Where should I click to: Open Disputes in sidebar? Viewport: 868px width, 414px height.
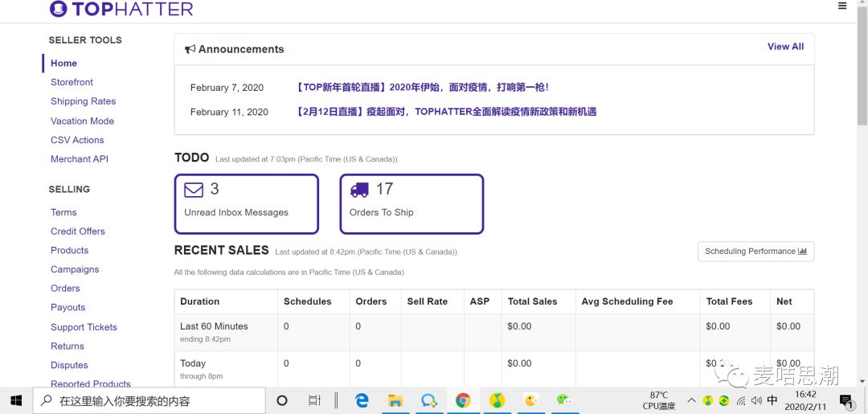pos(69,365)
